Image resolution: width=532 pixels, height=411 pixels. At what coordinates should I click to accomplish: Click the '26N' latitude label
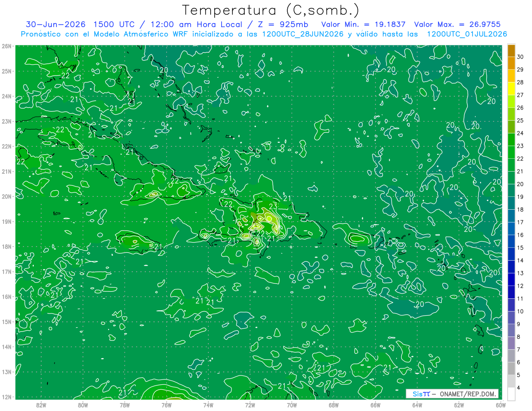point(6,46)
